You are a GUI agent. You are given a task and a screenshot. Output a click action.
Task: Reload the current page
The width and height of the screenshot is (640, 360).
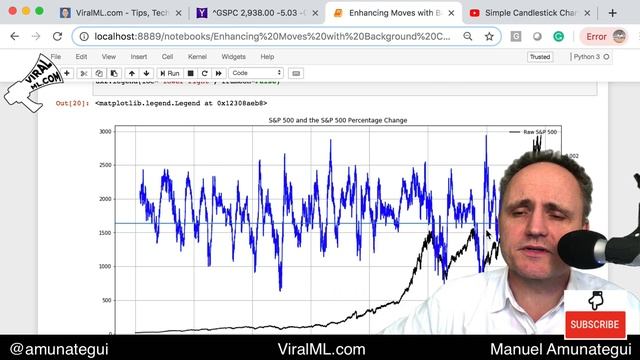(58, 36)
